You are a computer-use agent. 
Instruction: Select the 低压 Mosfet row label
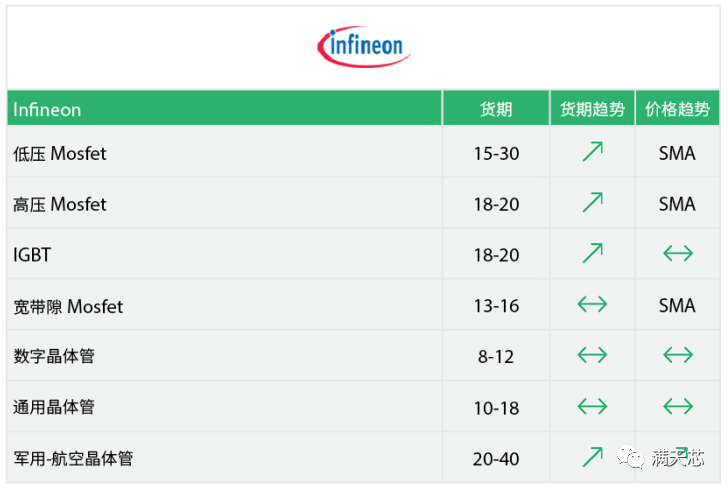(x=60, y=154)
